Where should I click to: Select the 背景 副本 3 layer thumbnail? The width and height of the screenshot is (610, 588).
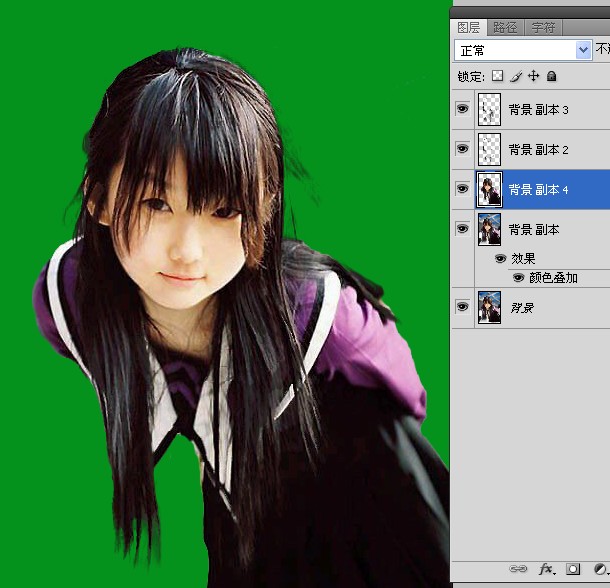point(489,109)
